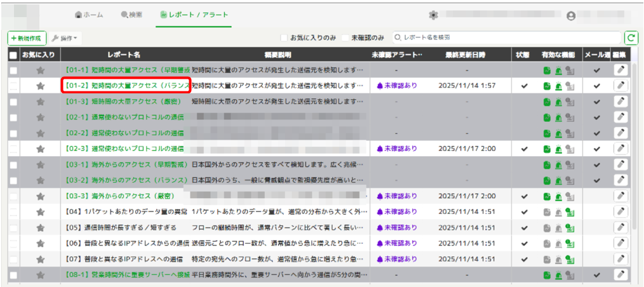Sort by the レポート名 column header
Viewport: 644px width, 287px height.
[124, 55]
